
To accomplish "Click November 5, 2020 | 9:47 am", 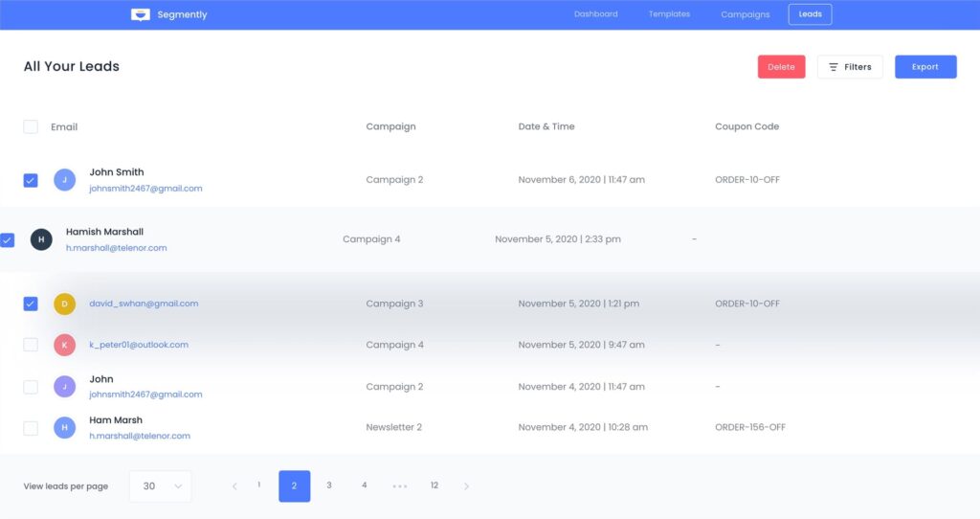I will 581,345.
